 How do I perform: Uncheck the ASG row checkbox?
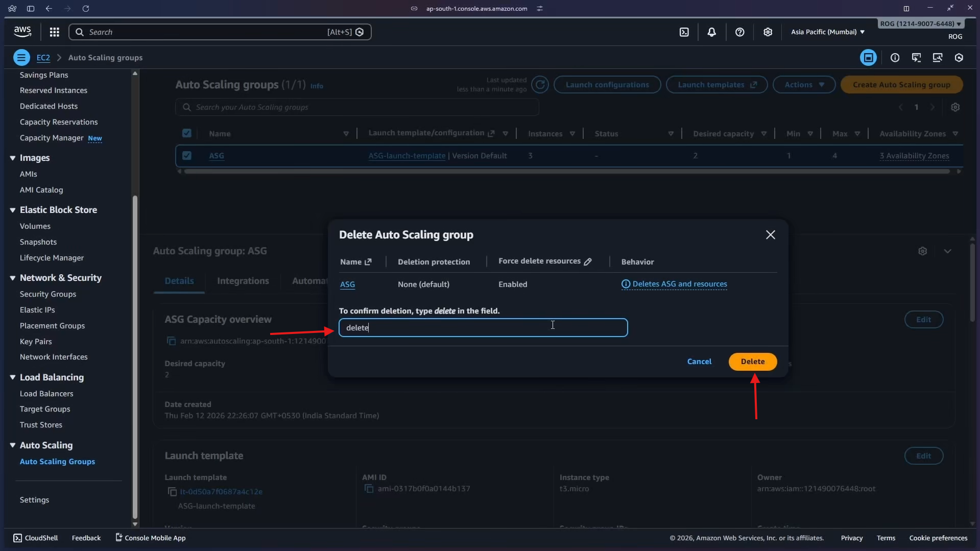point(186,155)
